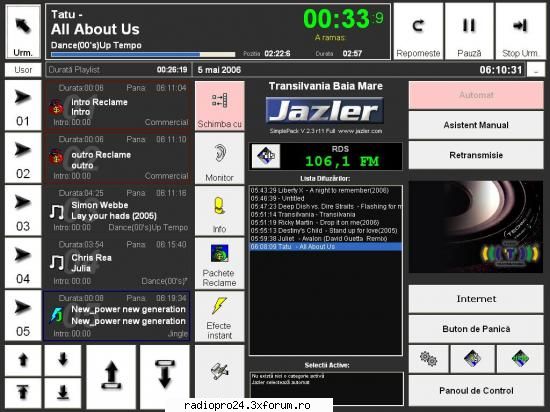Toggle the Automat mode button
Image resolution: width=550 pixels, height=412 pixels.
point(476,95)
